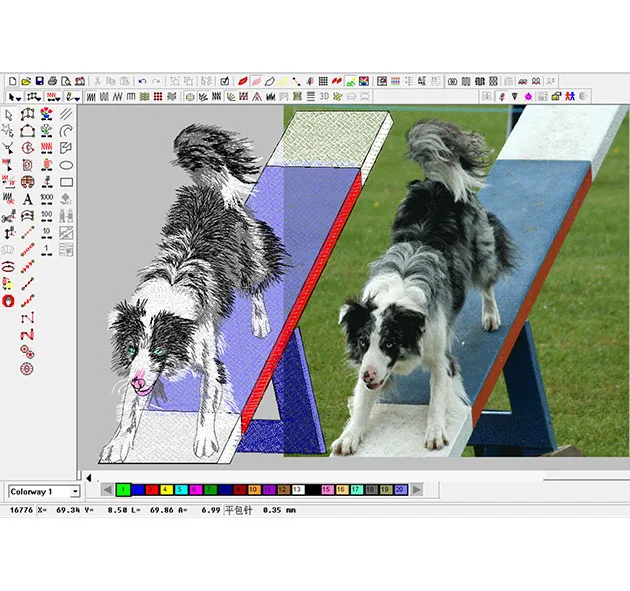The width and height of the screenshot is (630, 591).
Task: Open the Colorway 1 dropdown
Action: point(74,492)
